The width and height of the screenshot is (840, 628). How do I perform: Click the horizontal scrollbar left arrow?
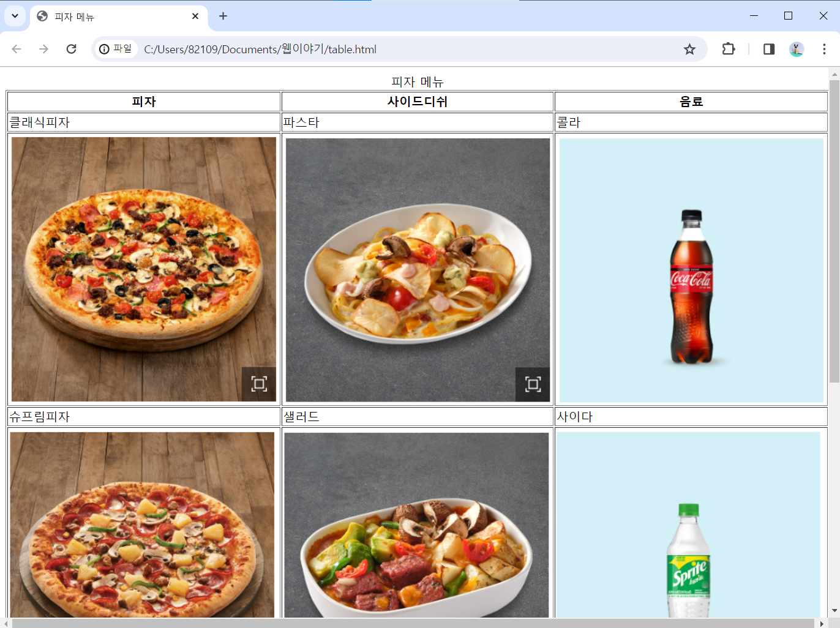click(6, 623)
